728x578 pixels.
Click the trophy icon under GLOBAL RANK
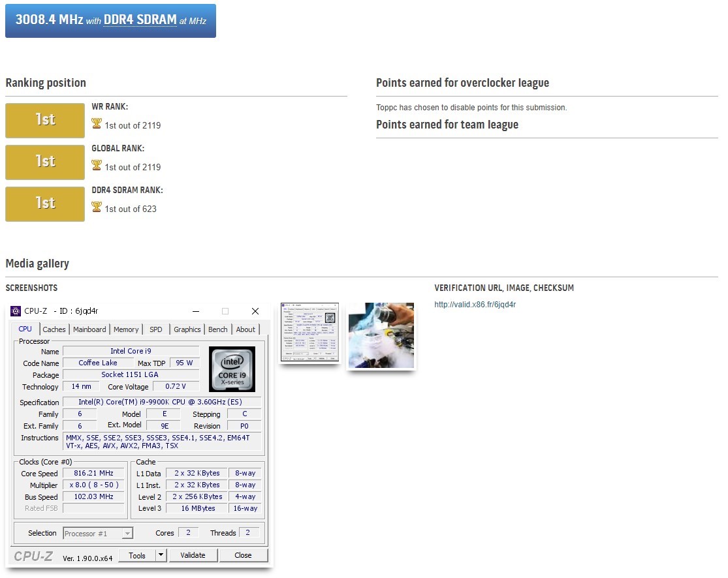pyautogui.click(x=97, y=165)
